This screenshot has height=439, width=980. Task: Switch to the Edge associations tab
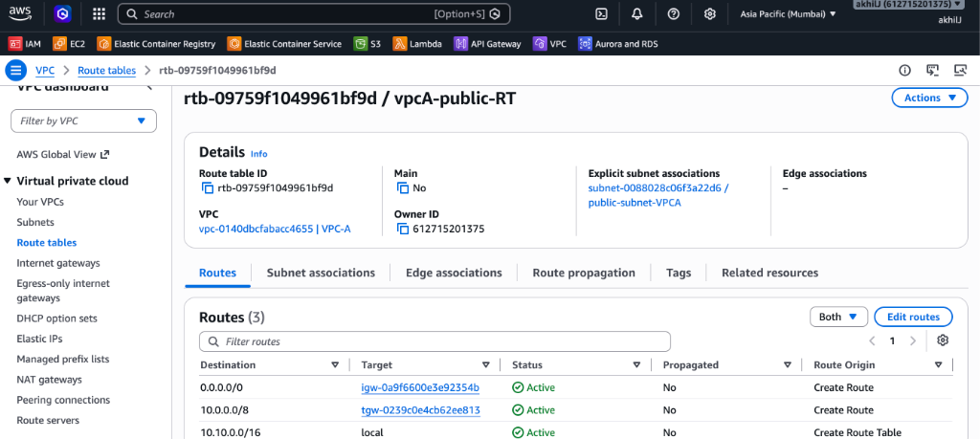click(454, 273)
